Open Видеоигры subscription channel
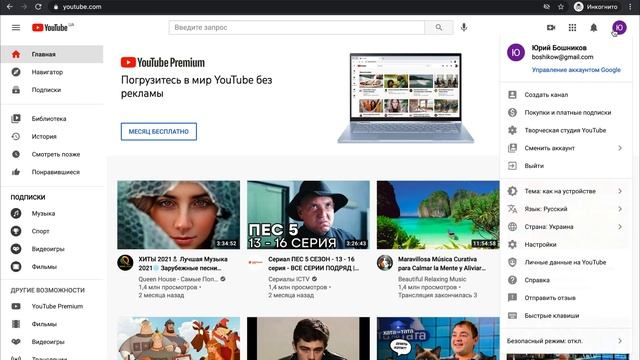This screenshot has width=640, height=360. click(52, 249)
